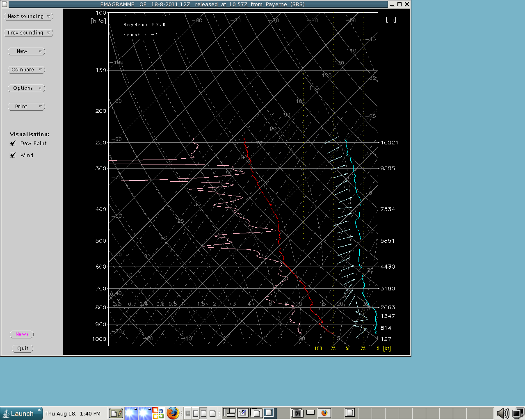Maximize the EMAGRAMME window
525x420 pixels.
[x=399, y=4]
